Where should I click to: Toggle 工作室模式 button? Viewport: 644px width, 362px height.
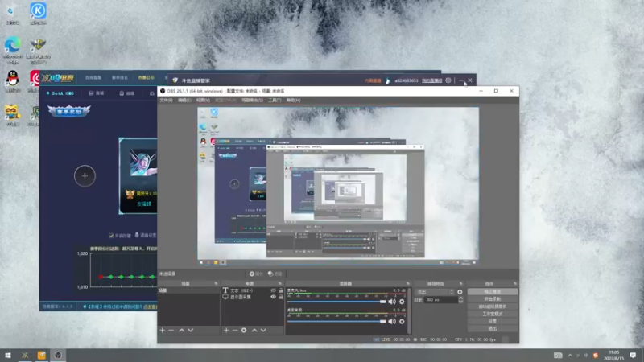point(493,314)
